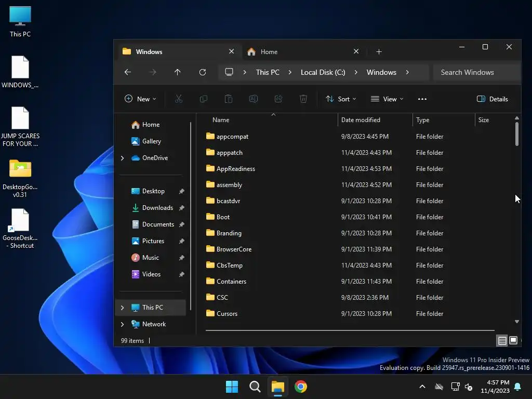Image resolution: width=532 pixels, height=399 pixels.
Task: Expand the This PC tree node
Action: coord(123,308)
